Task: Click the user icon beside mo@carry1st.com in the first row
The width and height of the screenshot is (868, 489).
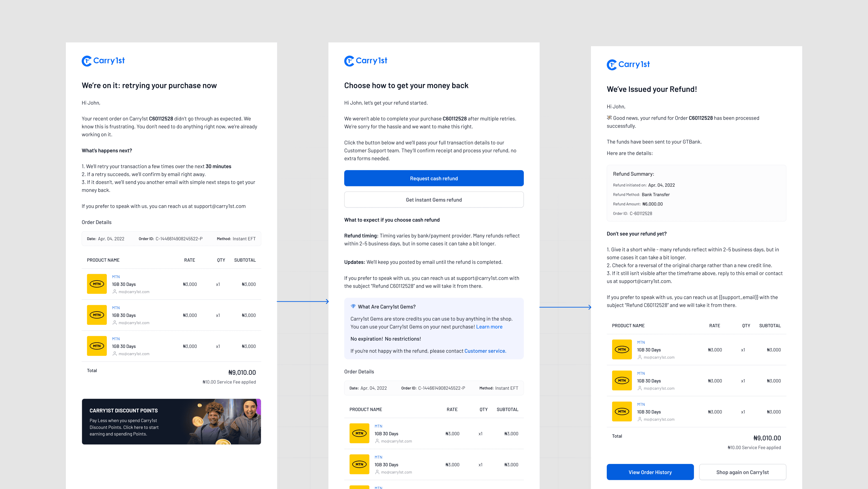Action: pyautogui.click(x=115, y=292)
